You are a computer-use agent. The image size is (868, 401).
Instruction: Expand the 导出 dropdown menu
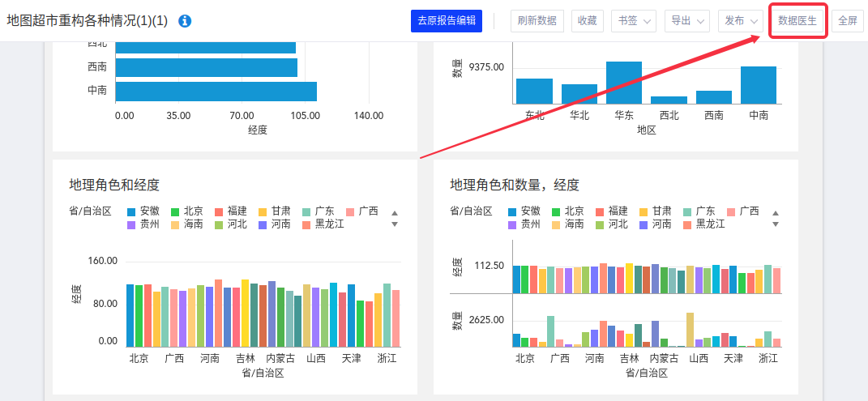tap(686, 21)
